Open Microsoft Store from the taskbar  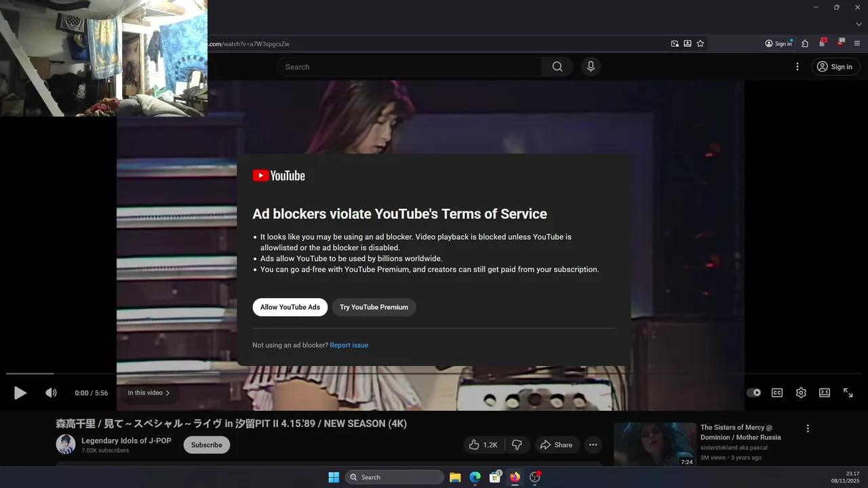tap(495, 477)
